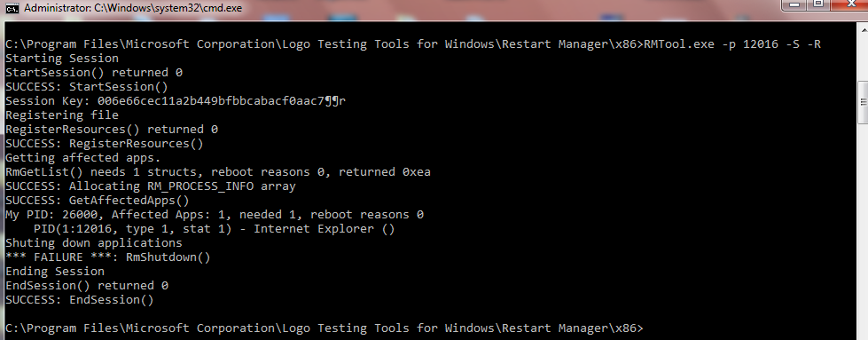Click the Session Key value line

[176, 101]
